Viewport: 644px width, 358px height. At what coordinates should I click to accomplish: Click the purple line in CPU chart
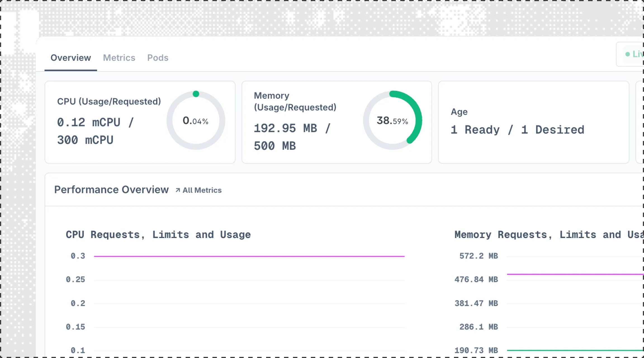[x=249, y=256]
